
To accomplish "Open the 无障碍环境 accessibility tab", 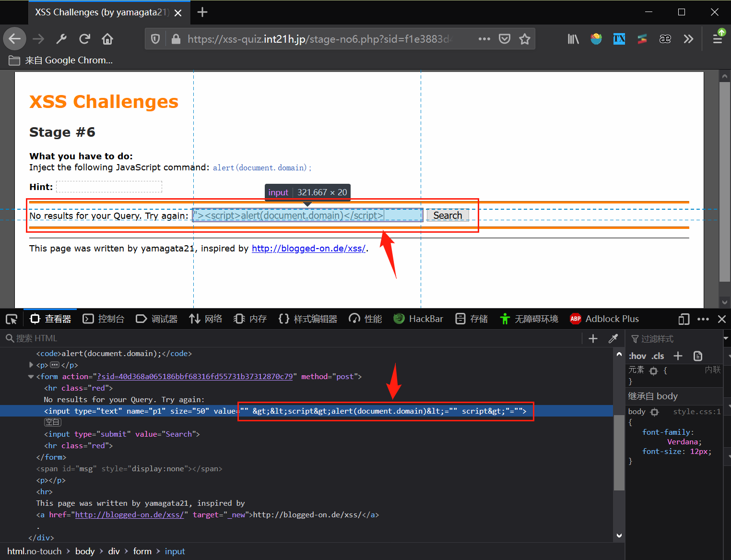I will (529, 319).
